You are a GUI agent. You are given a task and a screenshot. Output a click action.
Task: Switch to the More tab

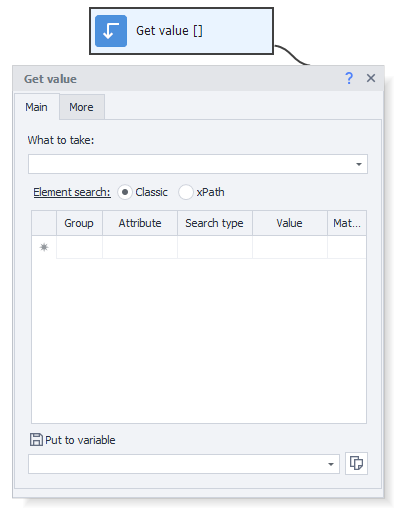coord(81,107)
